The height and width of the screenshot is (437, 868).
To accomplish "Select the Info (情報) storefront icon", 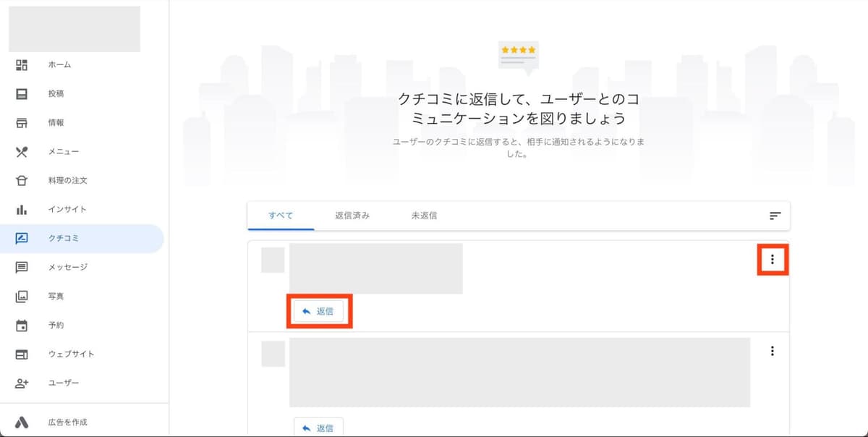I will [22, 123].
